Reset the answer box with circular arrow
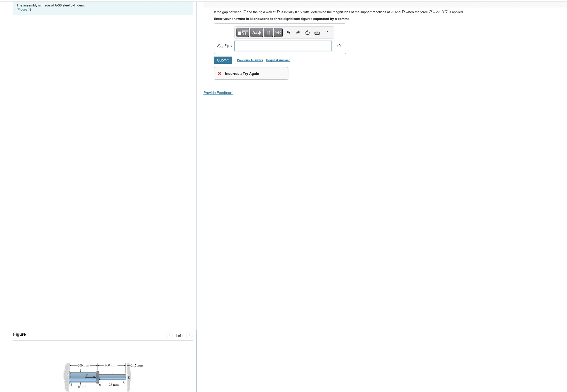The image size is (567, 392). tap(307, 33)
